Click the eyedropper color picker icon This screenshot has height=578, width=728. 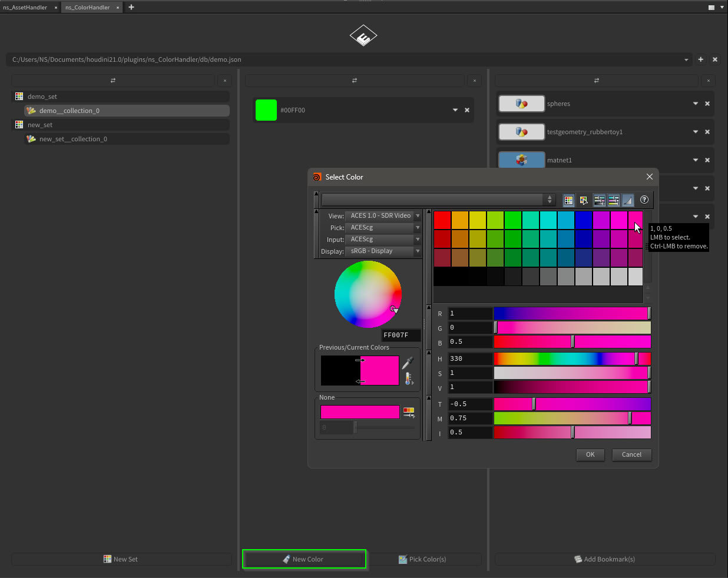point(408,363)
